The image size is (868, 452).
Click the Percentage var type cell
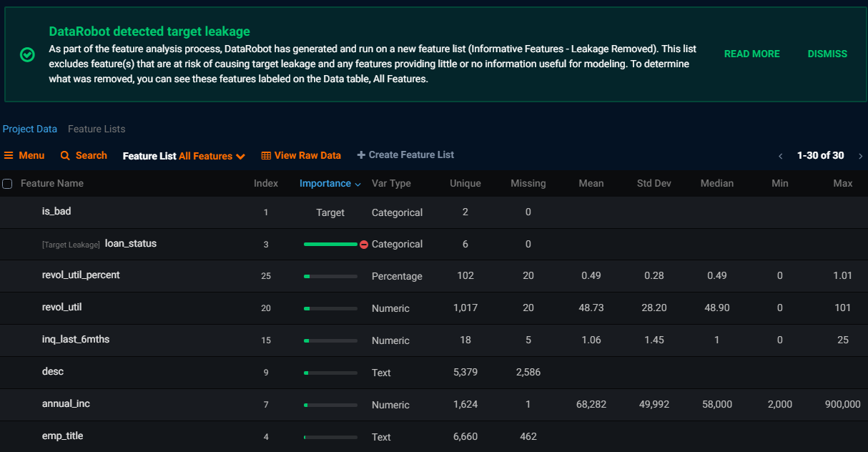click(x=397, y=276)
